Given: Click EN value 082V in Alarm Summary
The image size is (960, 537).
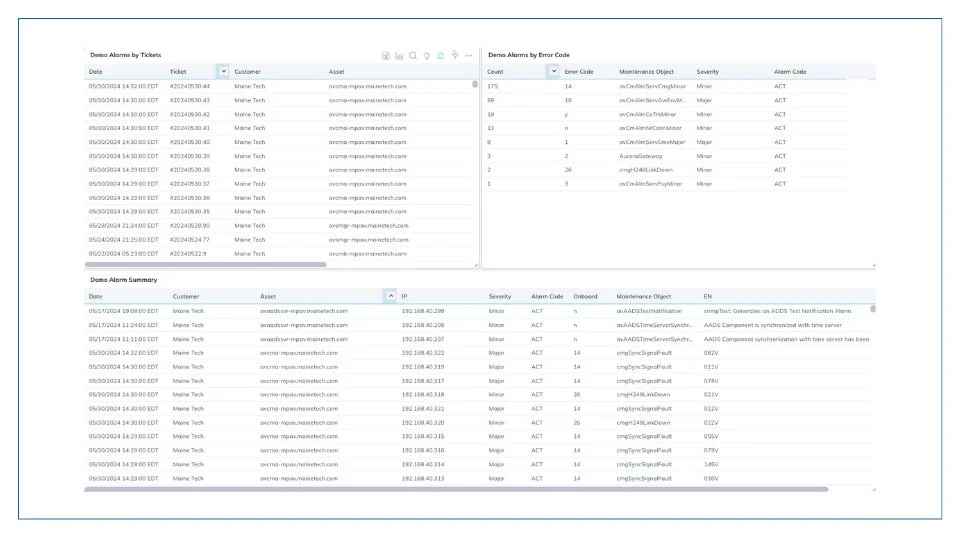Looking at the screenshot, I should point(711,353).
